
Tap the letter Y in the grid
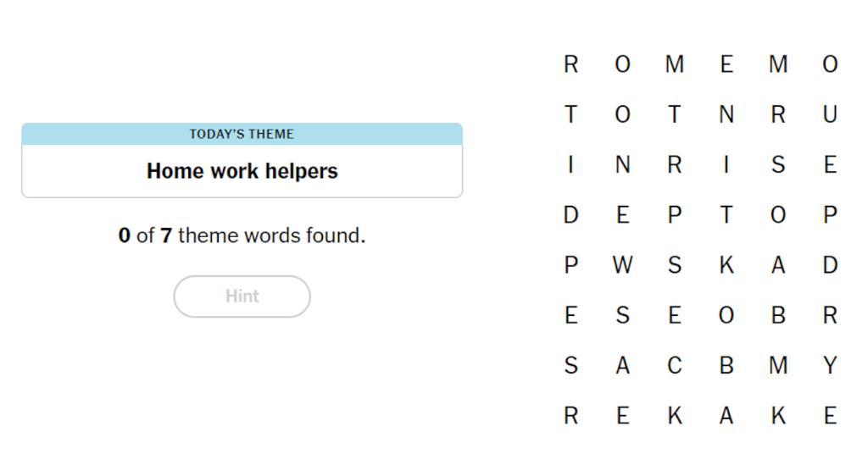tap(830, 366)
